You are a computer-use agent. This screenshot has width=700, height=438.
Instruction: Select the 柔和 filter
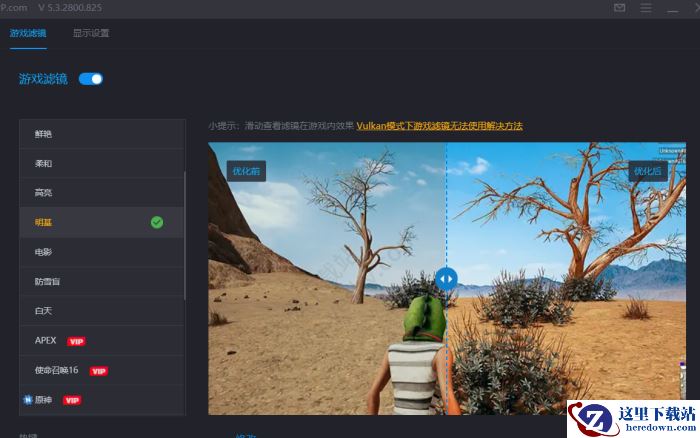click(x=102, y=163)
